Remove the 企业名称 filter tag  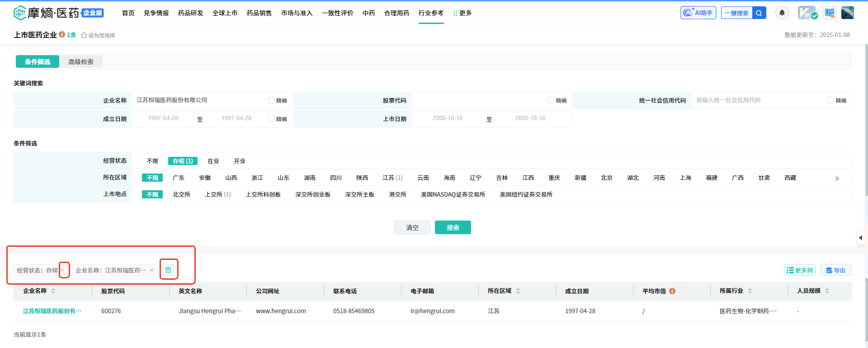[152, 270]
